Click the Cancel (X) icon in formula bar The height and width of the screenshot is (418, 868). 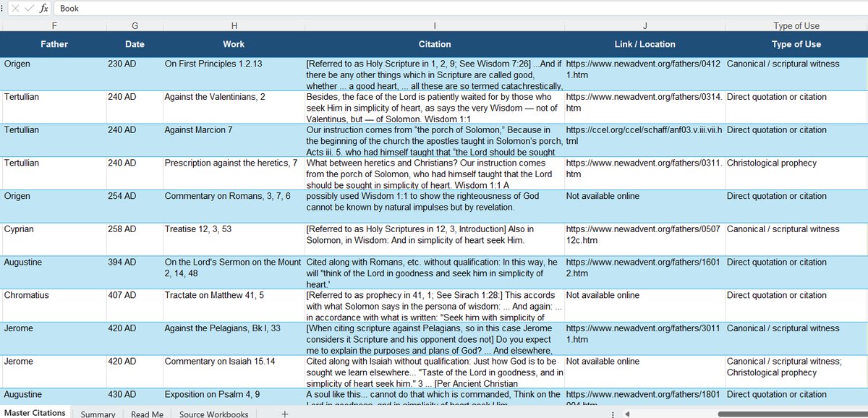coord(16,9)
